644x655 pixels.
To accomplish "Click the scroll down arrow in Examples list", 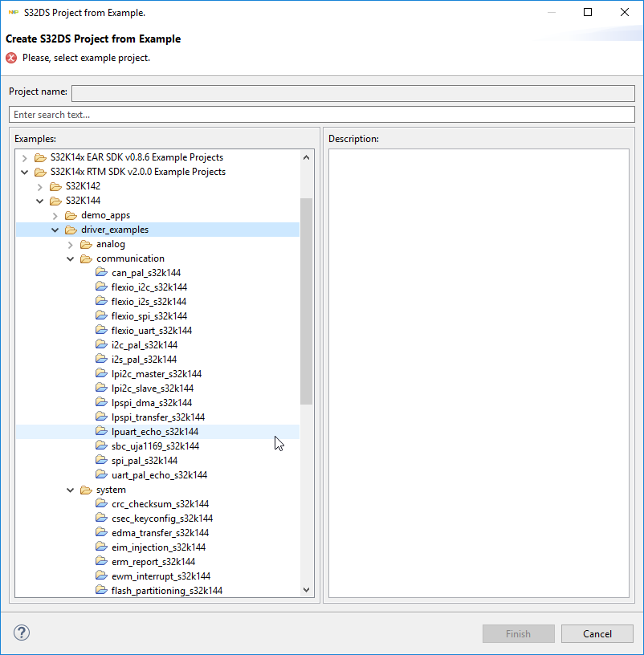I will [x=306, y=590].
